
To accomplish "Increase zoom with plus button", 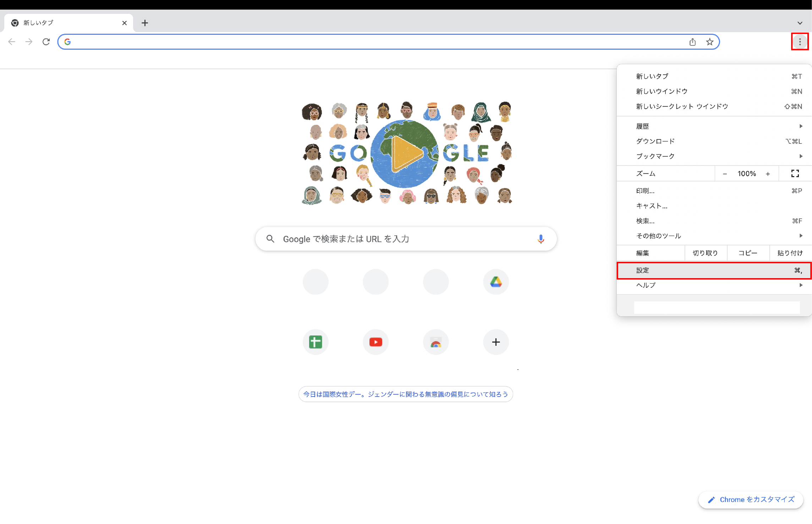I will [768, 174].
